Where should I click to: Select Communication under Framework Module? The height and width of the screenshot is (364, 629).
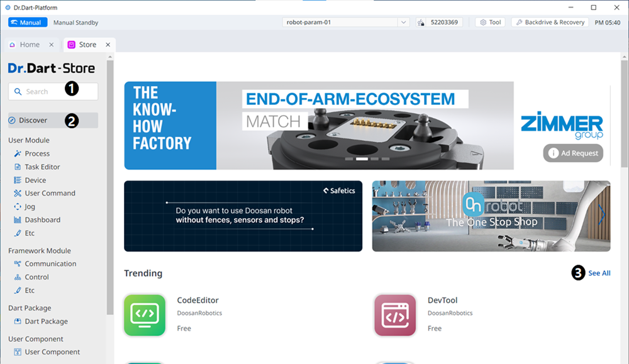(50, 263)
